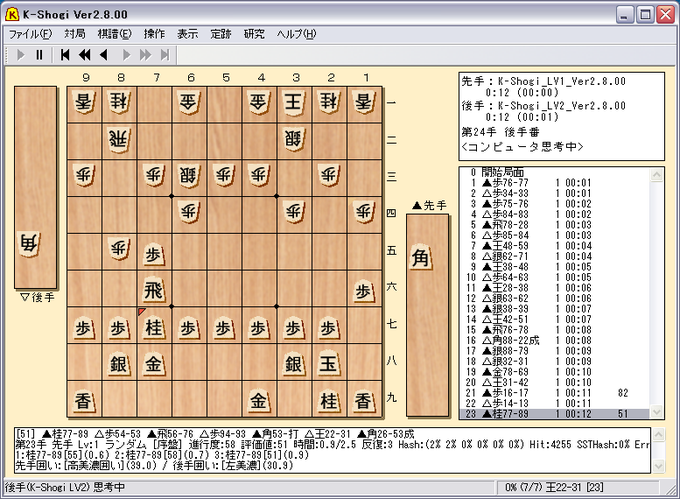Maximize the K-Shogi window
The width and height of the screenshot is (680, 499).
(x=645, y=15)
